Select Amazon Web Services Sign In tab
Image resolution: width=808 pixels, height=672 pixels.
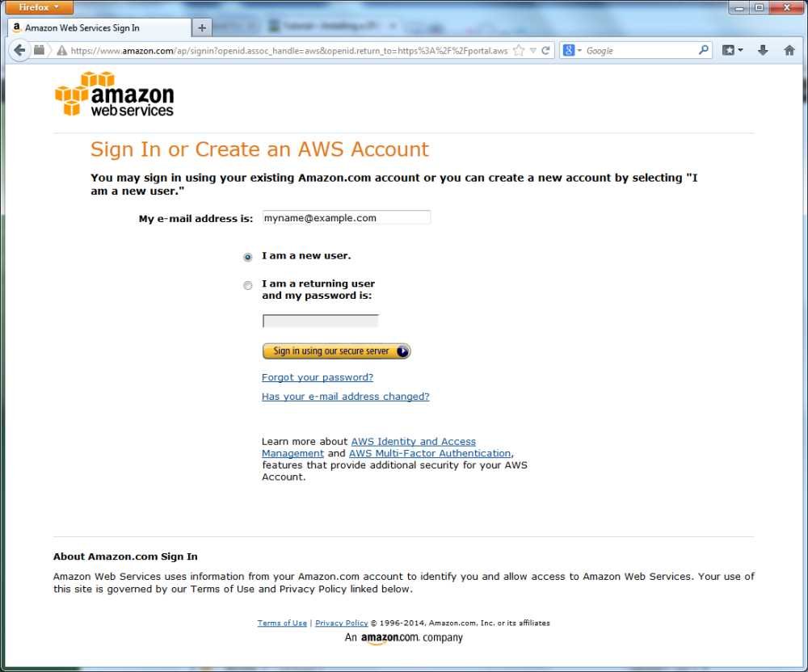pos(99,27)
